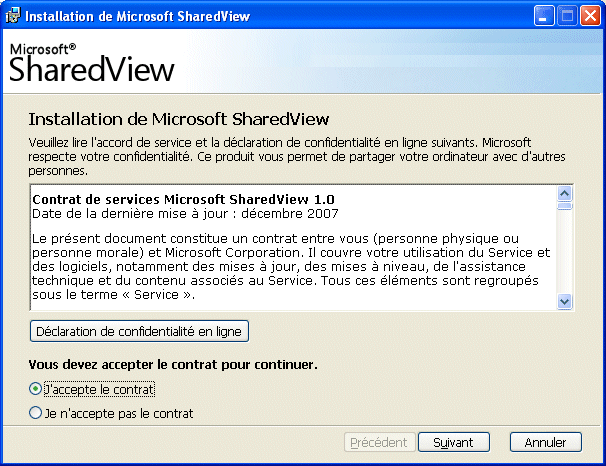
Task: Click the disabled maximize button
Action: [x=567, y=16]
